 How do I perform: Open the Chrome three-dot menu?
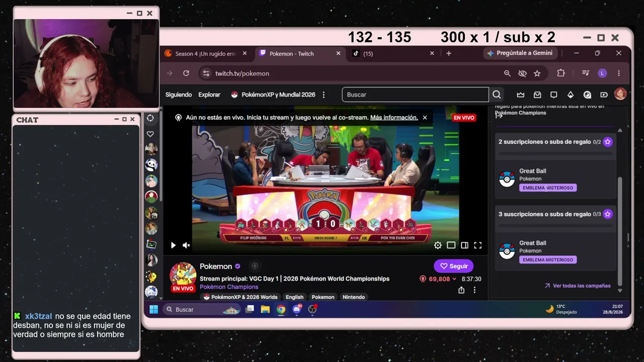[619, 73]
